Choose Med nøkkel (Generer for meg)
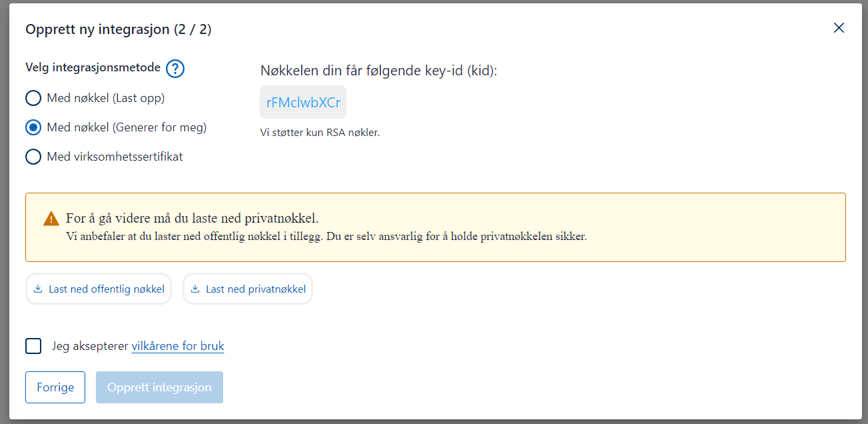The image size is (868, 424). [x=33, y=128]
